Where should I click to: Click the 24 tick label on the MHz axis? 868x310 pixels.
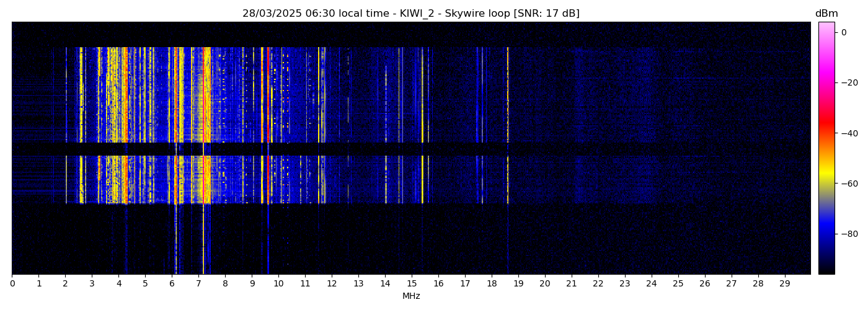click(x=652, y=283)
